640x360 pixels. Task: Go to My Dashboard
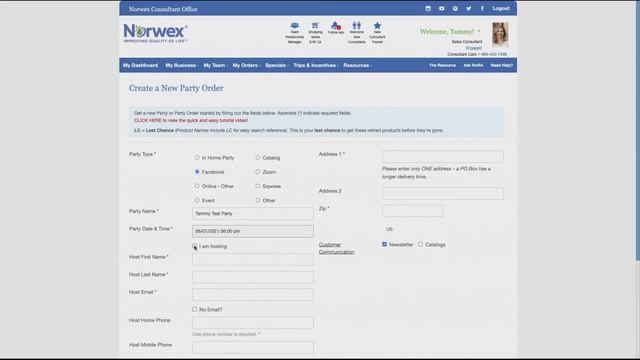click(140, 65)
